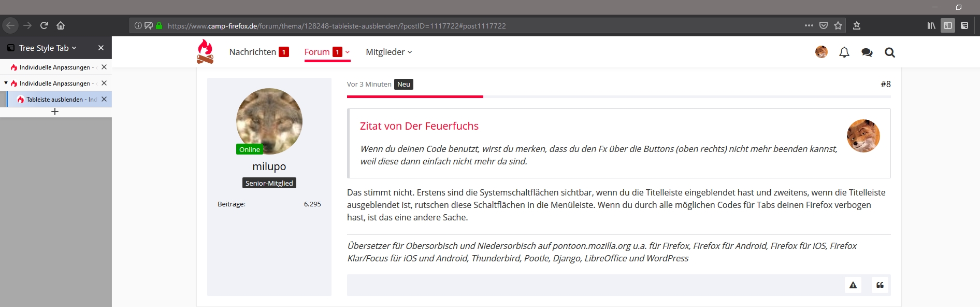Image resolution: width=980 pixels, height=307 pixels.
Task: Click the green Online status badge
Action: coord(250,149)
